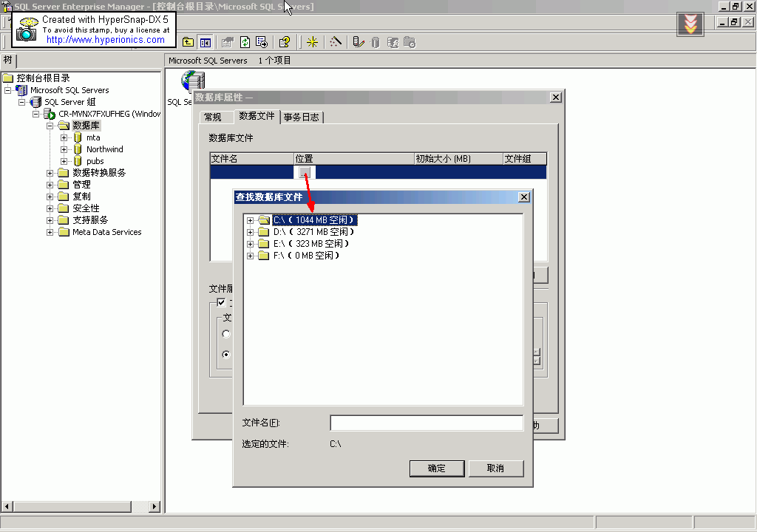Select 'F:\ ( 0 MB 空闲 )' drive row
The height and width of the screenshot is (532, 757).
[307, 256]
